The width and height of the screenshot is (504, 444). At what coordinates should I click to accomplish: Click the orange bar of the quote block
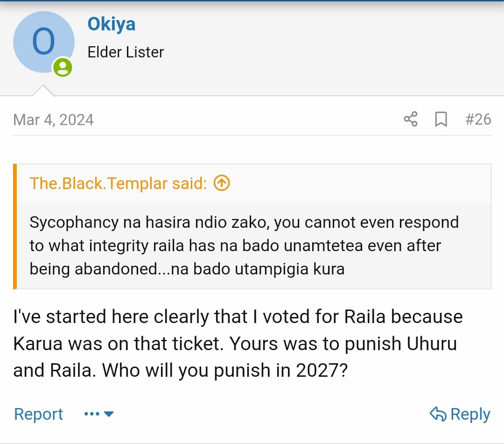[x=15, y=226]
